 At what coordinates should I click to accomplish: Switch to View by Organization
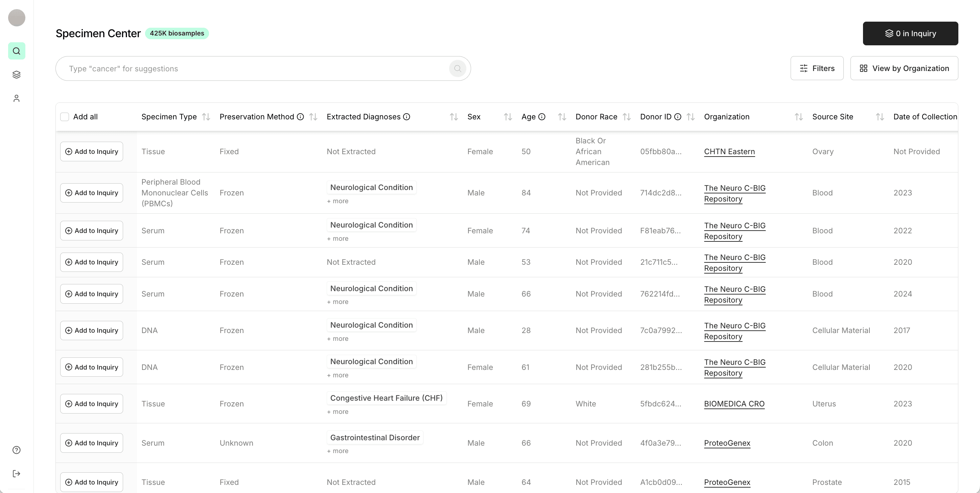point(904,68)
